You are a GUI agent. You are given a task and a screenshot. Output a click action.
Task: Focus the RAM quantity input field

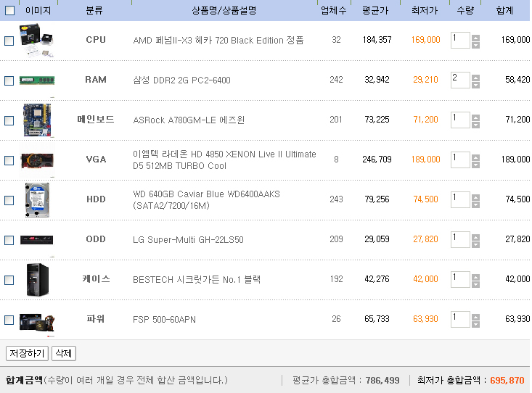point(460,80)
